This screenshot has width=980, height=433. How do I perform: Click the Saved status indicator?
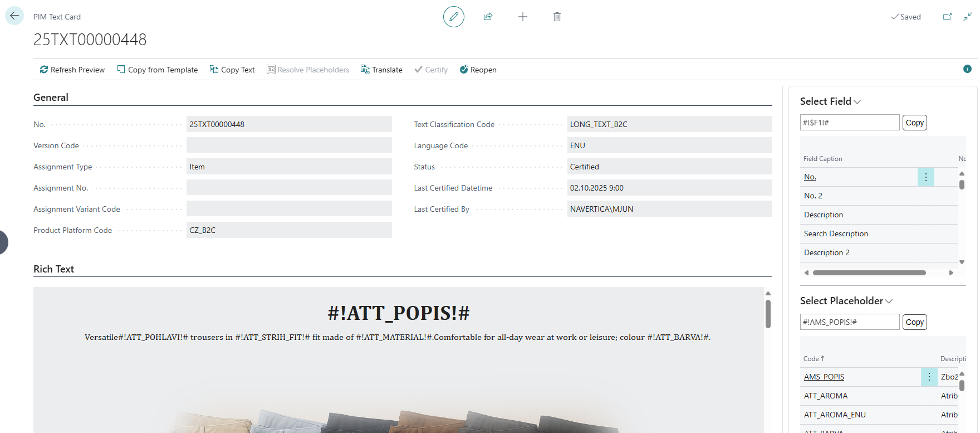[x=906, y=17]
